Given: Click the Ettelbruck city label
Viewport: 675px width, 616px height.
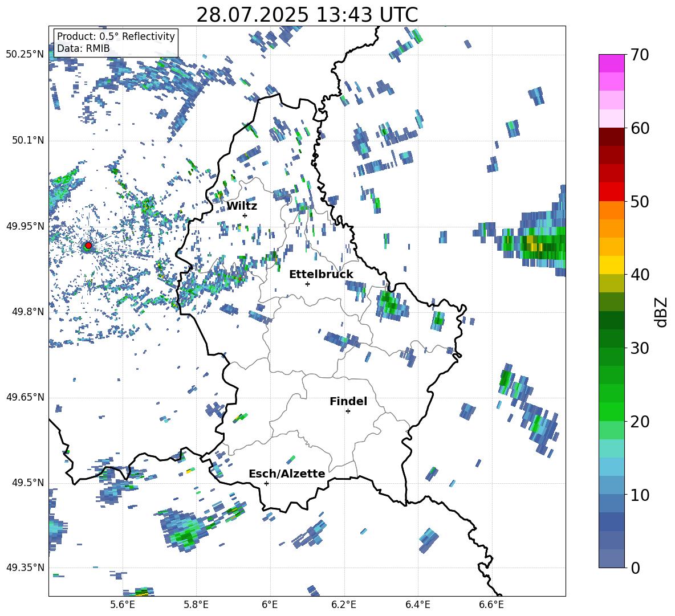Looking at the screenshot, I should [321, 275].
